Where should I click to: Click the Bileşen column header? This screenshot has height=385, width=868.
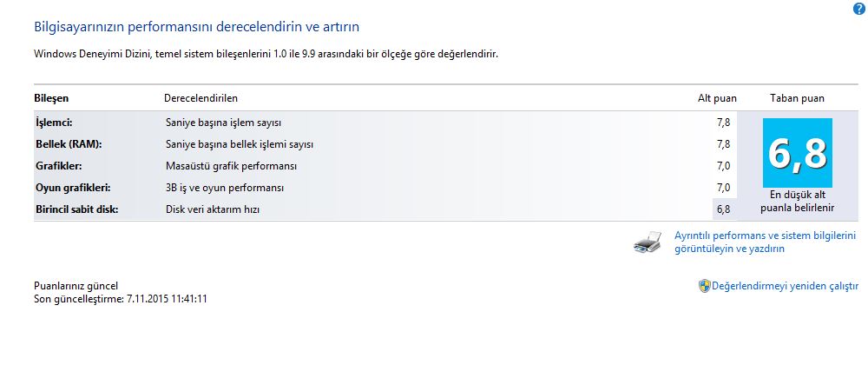click(51, 98)
